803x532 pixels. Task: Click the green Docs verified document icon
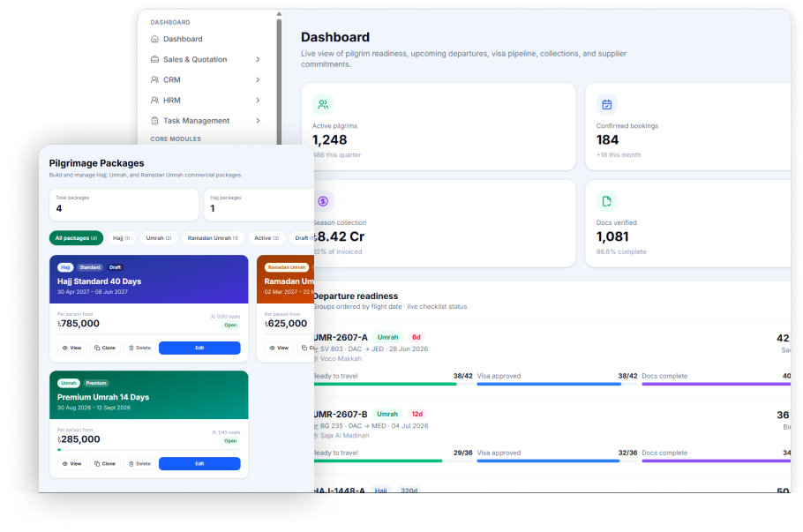tap(607, 201)
